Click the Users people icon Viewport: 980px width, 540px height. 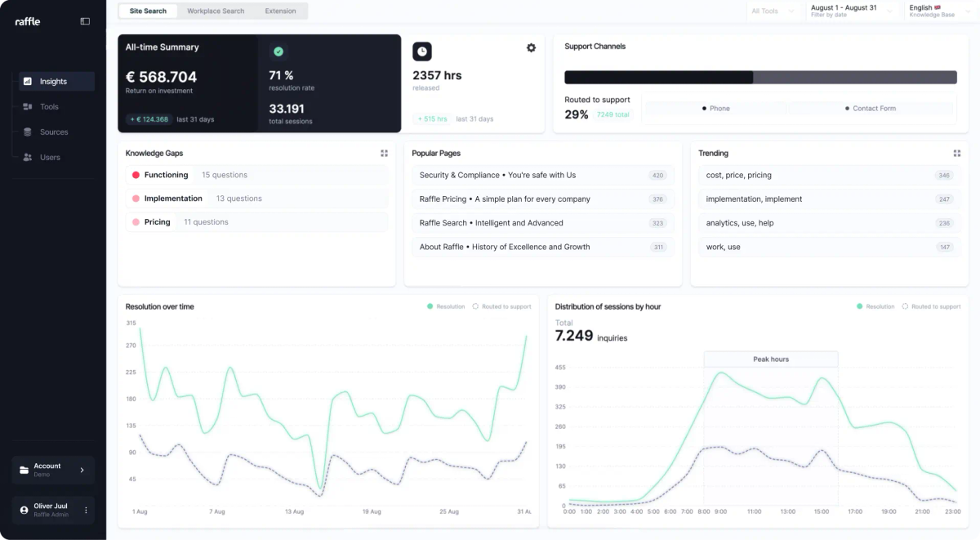pos(28,158)
